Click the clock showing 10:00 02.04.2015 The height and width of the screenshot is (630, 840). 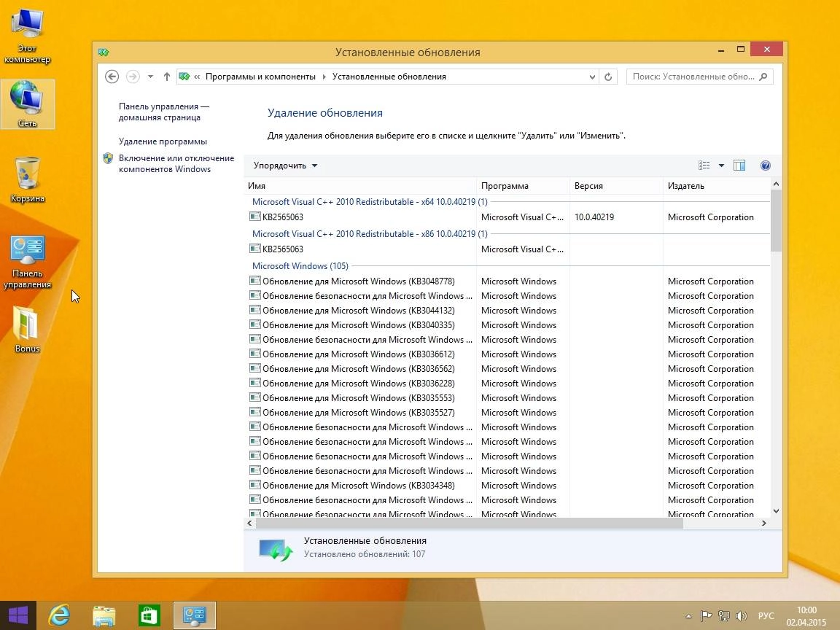pyautogui.click(x=806, y=616)
